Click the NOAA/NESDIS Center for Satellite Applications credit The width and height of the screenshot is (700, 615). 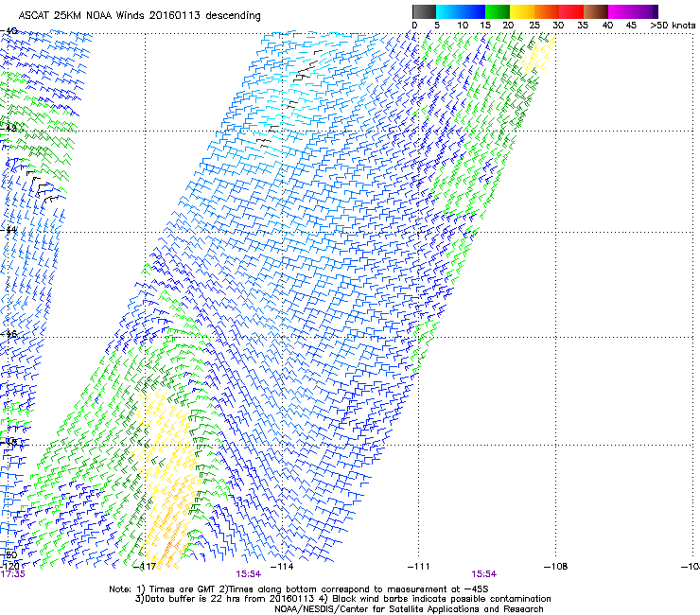coord(409,609)
